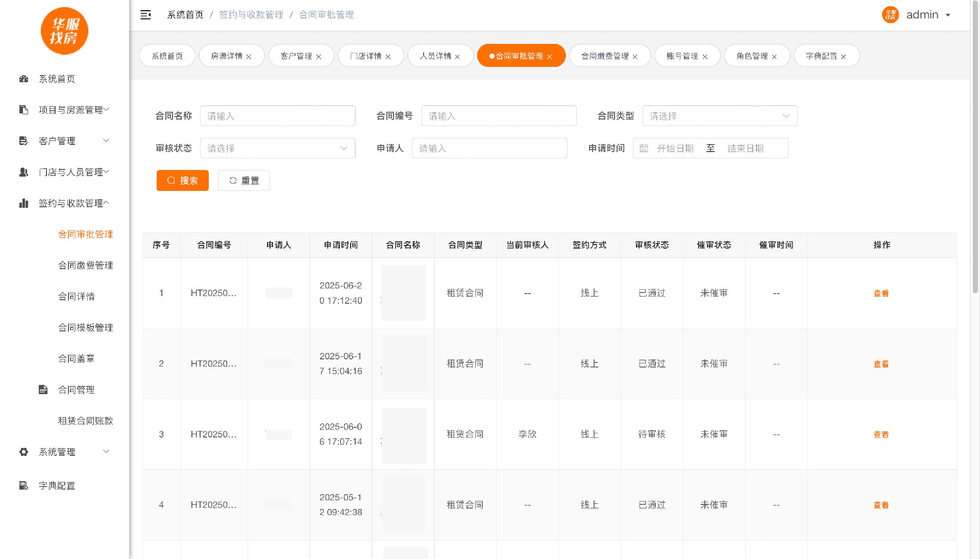
Task: Click the 搜索 button
Action: [x=183, y=180]
